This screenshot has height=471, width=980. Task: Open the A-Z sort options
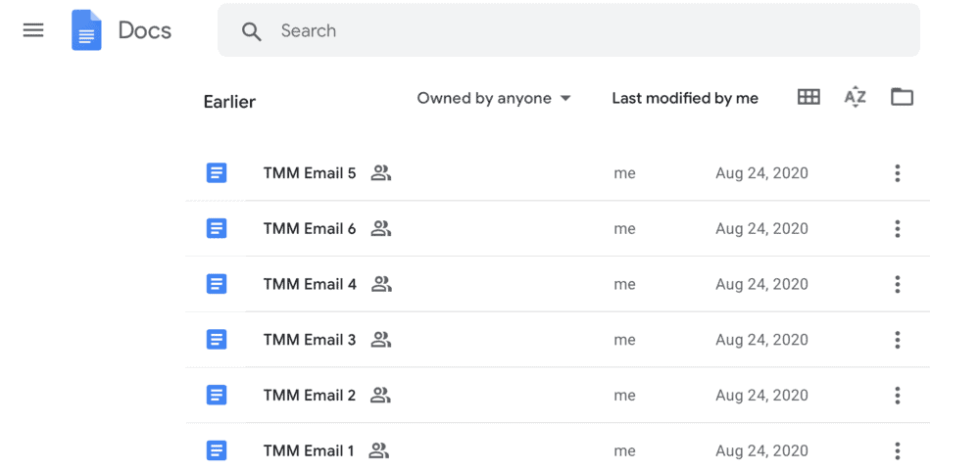[x=855, y=97]
